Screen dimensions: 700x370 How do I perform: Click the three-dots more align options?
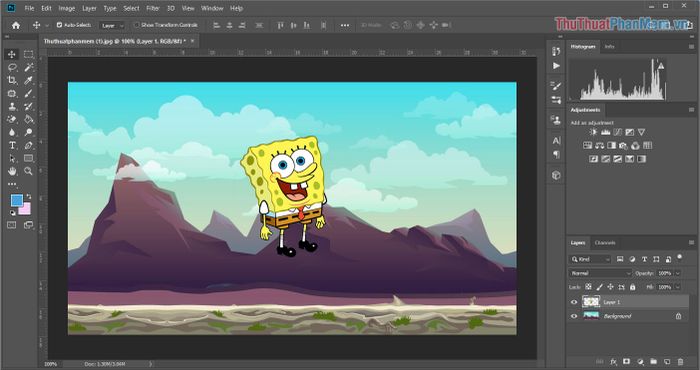tap(345, 25)
